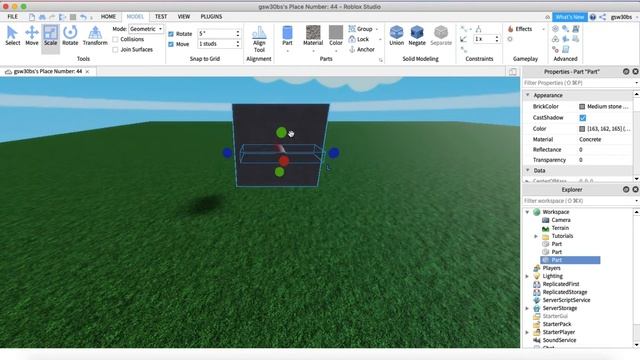Uncheck the CastShadow property

click(582, 118)
